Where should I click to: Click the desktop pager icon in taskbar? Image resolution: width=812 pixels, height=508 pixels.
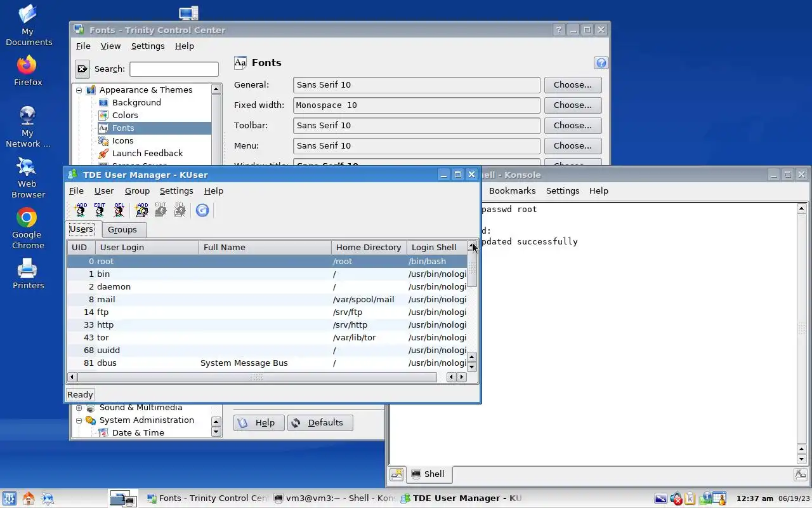[122, 498]
